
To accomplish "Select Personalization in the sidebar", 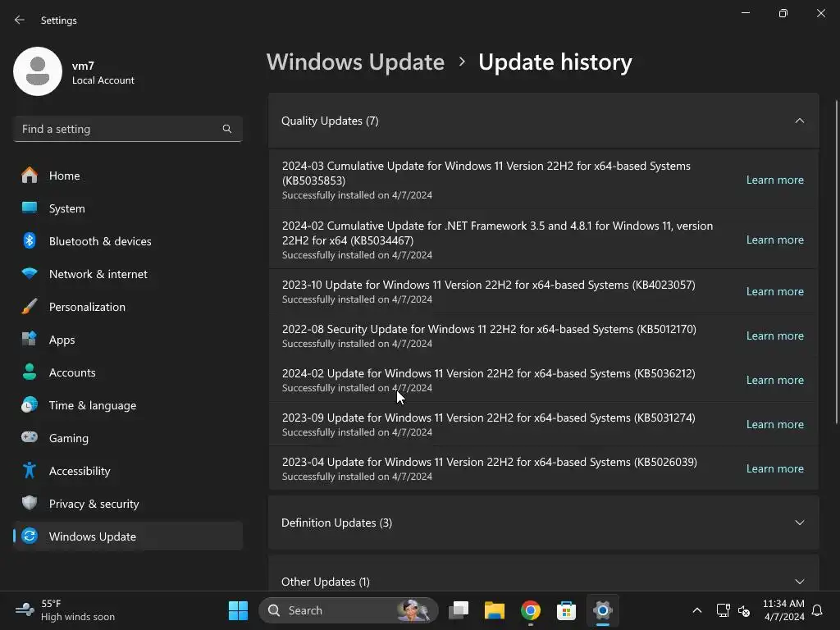I will click(128, 307).
